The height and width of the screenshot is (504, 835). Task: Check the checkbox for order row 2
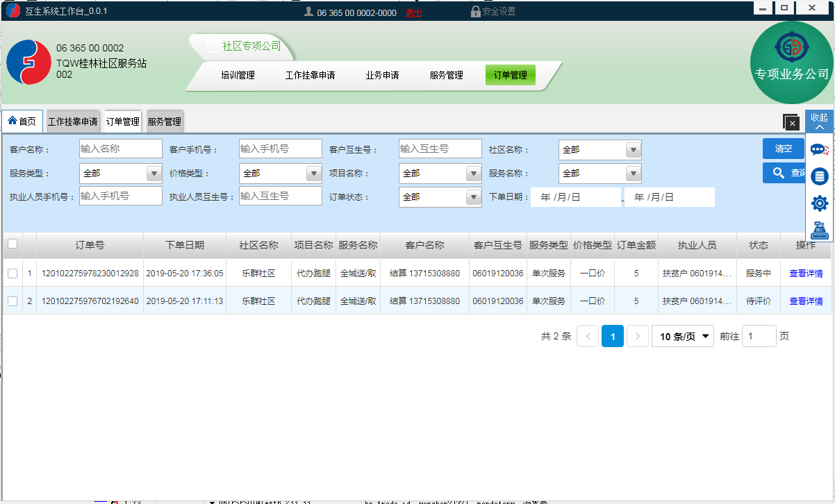point(13,301)
